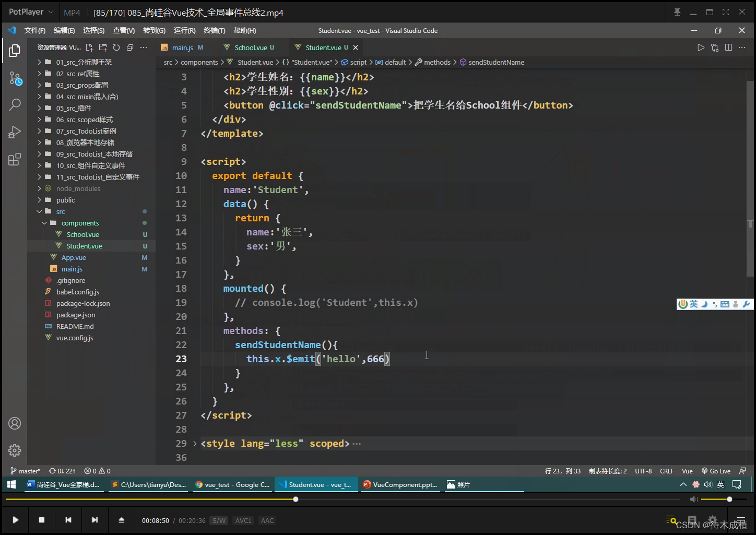Open the Source Control view
The height and width of the screenshot is (535, 756).
tap(15, 78)
